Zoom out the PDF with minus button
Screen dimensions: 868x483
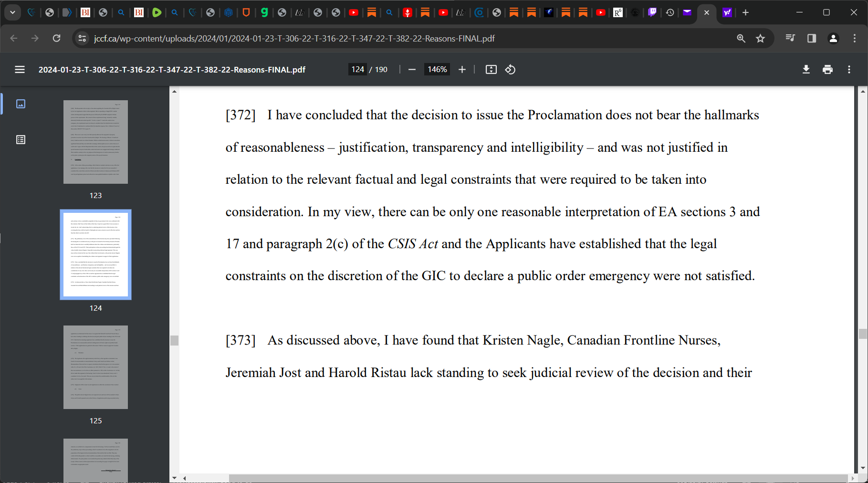[412, 70]
